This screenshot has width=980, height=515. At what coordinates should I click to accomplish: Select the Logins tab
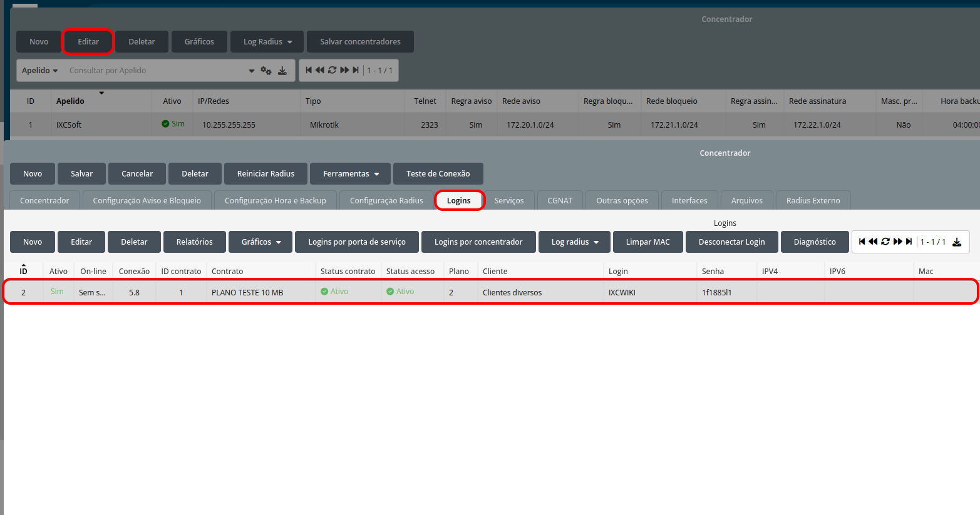459,200
